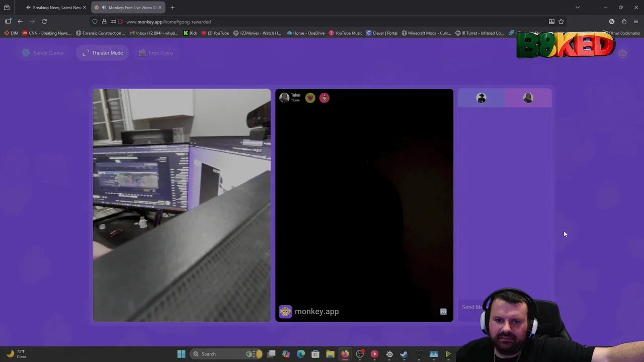Click the heart icon next to Takai

point(310,98)
